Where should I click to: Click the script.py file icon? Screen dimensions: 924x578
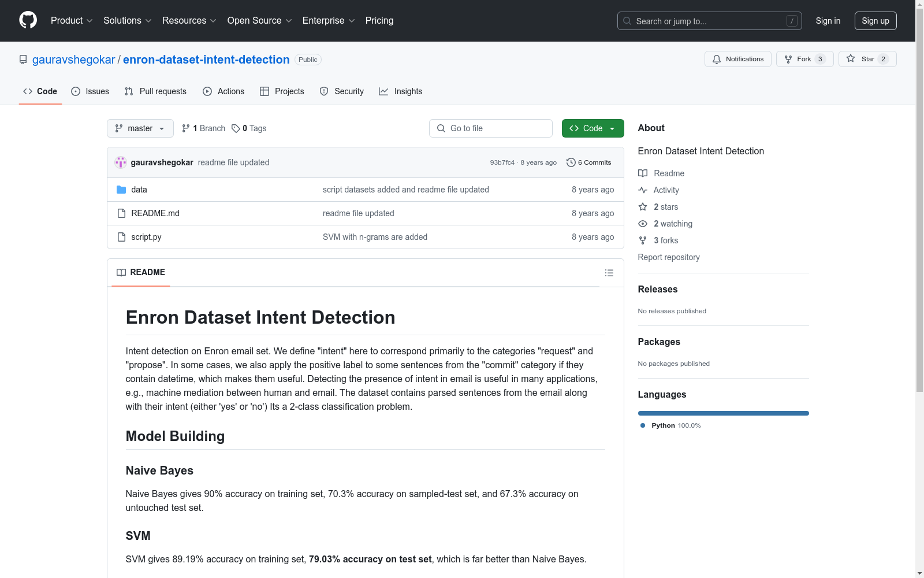[x=121, y=237]
